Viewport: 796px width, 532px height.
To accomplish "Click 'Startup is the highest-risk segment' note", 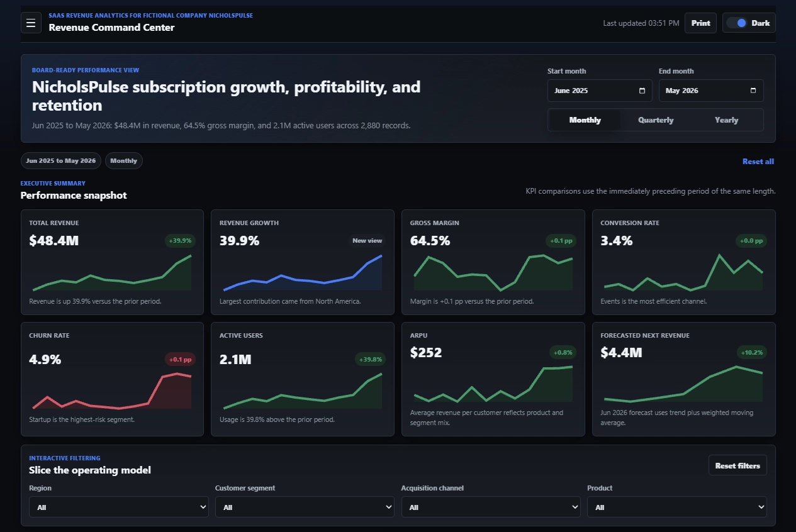I will click(x=82, y=419).
